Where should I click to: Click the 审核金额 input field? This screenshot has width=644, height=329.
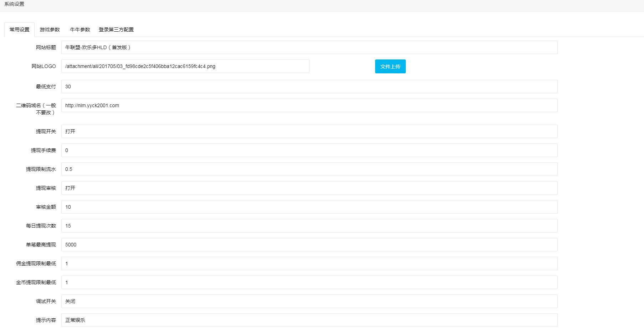click(x=309, y=207)
